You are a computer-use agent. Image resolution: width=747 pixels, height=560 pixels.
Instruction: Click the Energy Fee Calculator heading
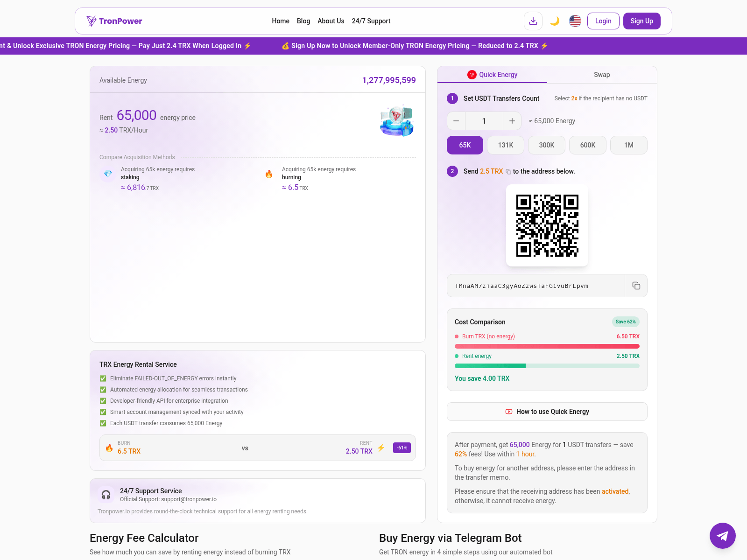[144, 538]
